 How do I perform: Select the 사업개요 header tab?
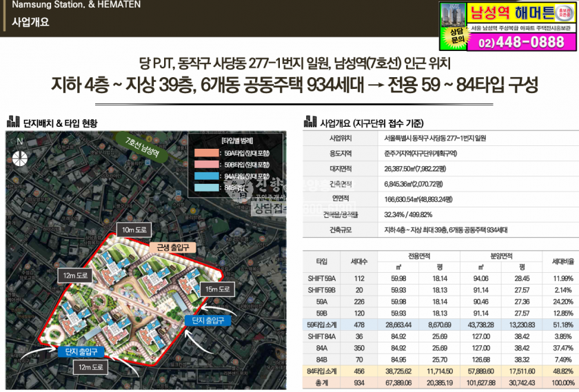pos(30,21)
